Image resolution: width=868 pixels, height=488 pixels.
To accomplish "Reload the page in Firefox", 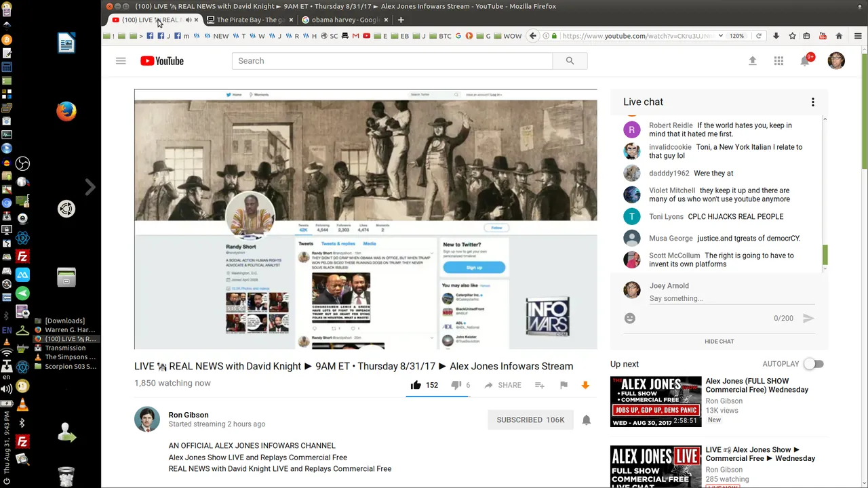I will [x=759, y=36].
